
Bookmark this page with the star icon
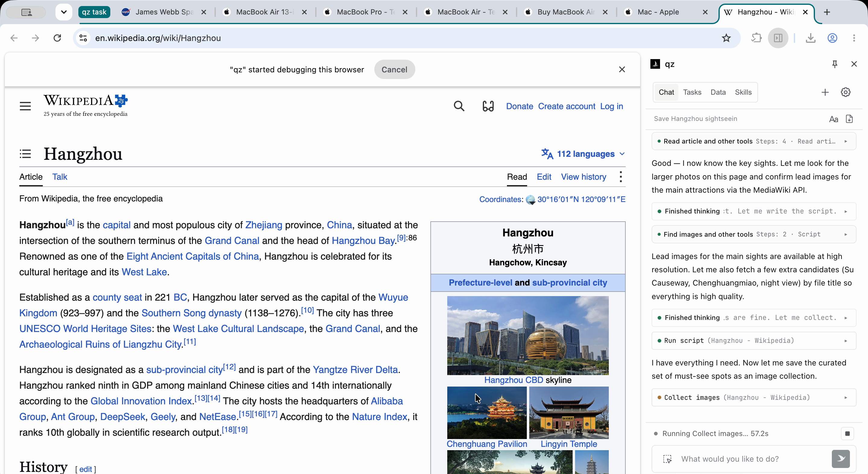click(726, 38)
